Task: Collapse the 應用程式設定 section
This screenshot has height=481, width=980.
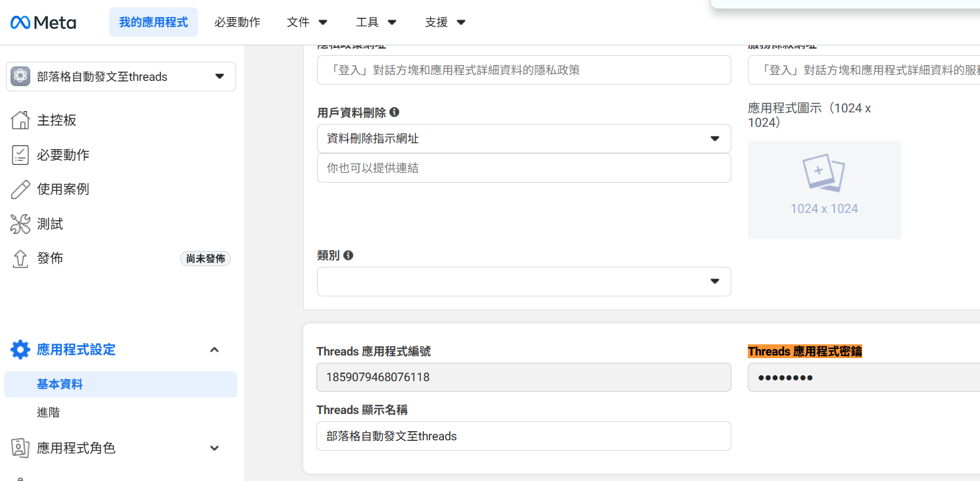Action: click(214, 350)
